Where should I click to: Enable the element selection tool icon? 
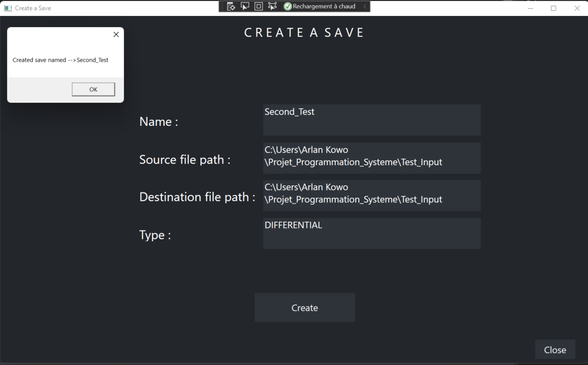(x=245, y=6)
